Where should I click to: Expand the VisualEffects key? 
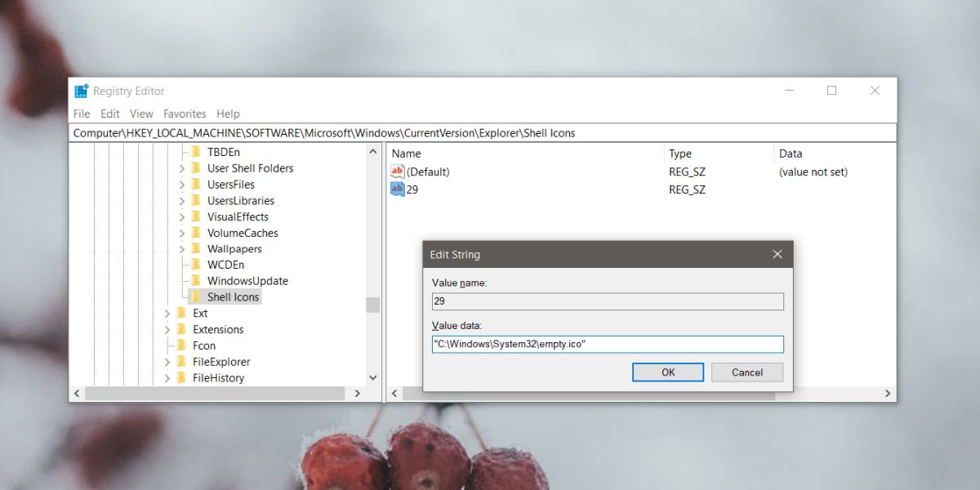click(182, 216)
